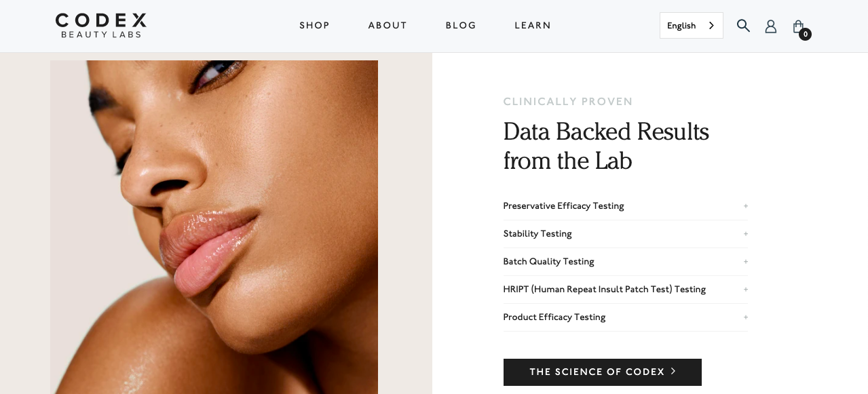Expand the Product Efficacy Testing row
Screen dimensions: 868x394
point(625,317)
